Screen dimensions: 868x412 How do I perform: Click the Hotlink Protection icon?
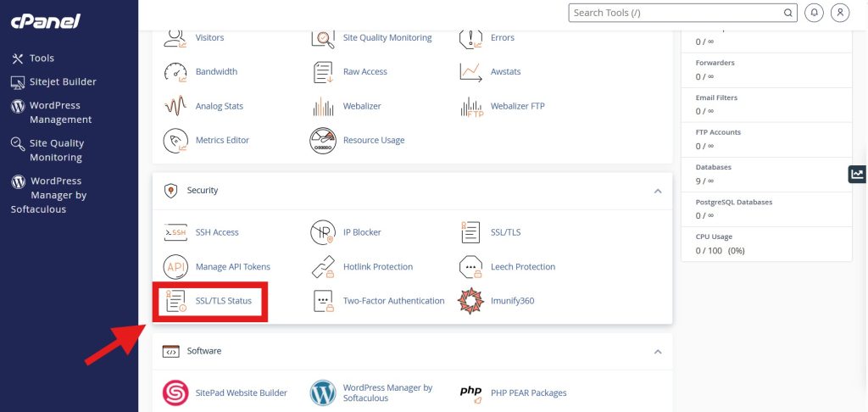point(323,266)
